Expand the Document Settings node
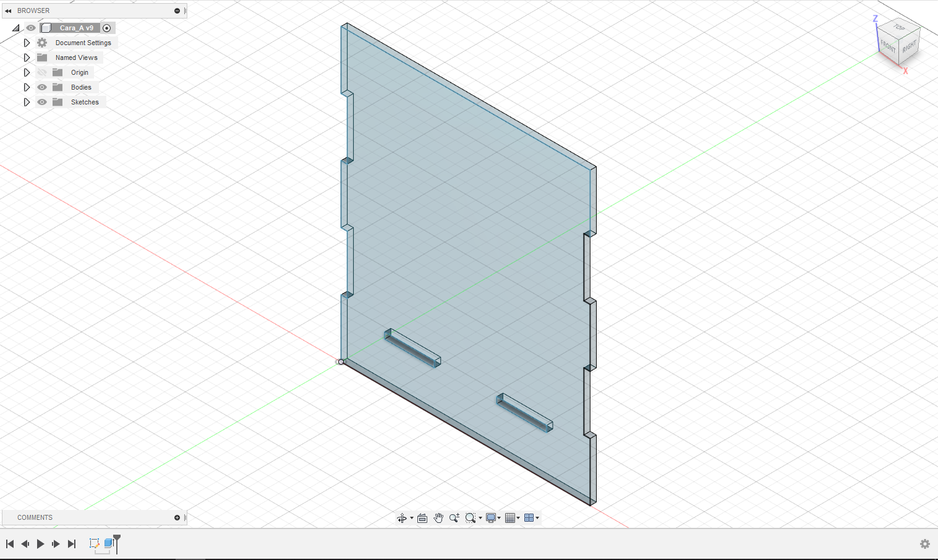The height and width of the screenshot is (560, 938). [27, 43]
